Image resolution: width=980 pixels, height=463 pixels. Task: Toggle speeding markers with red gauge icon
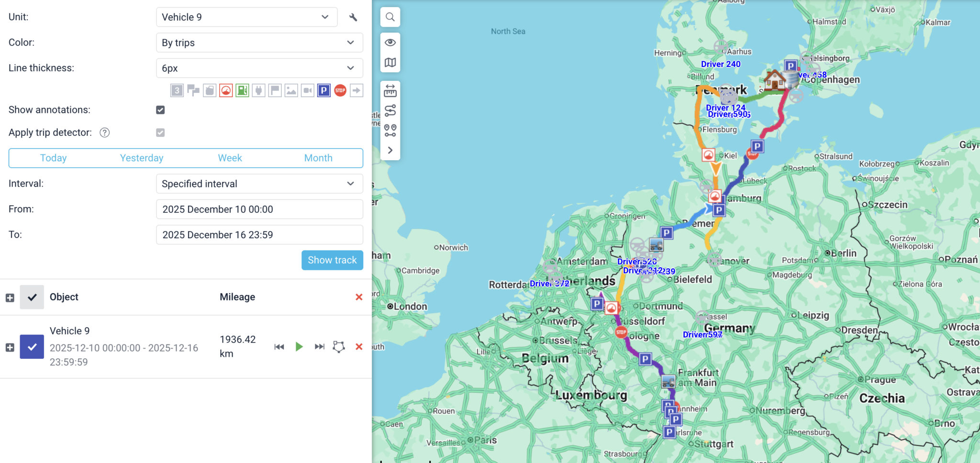226,90
